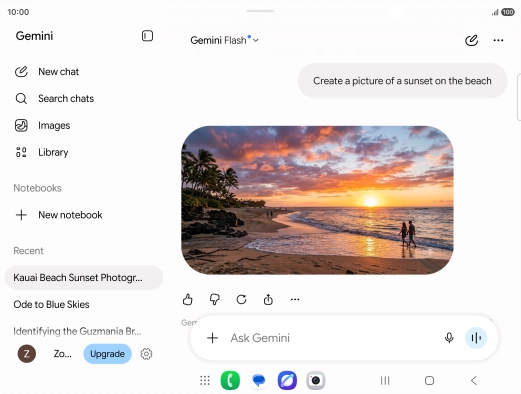Screen dimensions: 521x394
Task: Open the Messages app in taskbar
Action: (x=259, y=380)
